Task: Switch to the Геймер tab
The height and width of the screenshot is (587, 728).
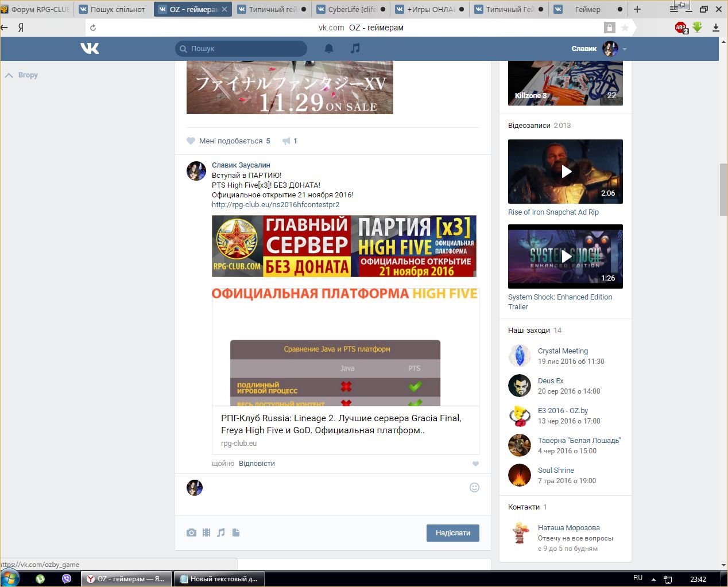Action: click(x=588, y=9)
